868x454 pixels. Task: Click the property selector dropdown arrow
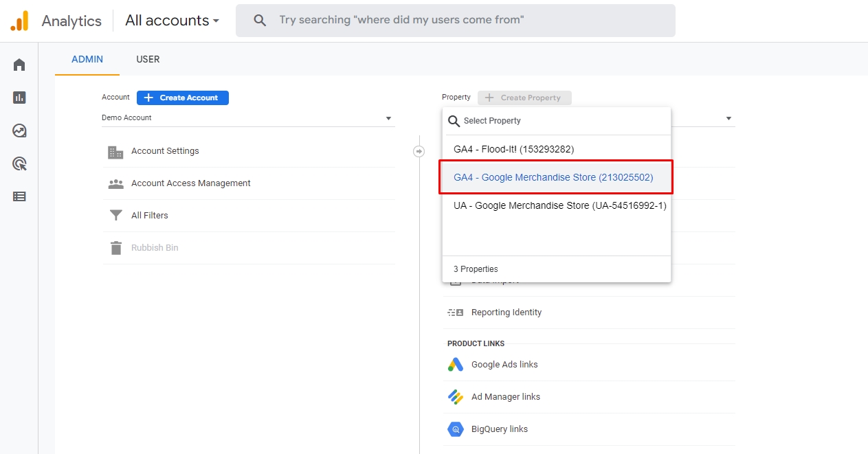[x=728, y=119]
